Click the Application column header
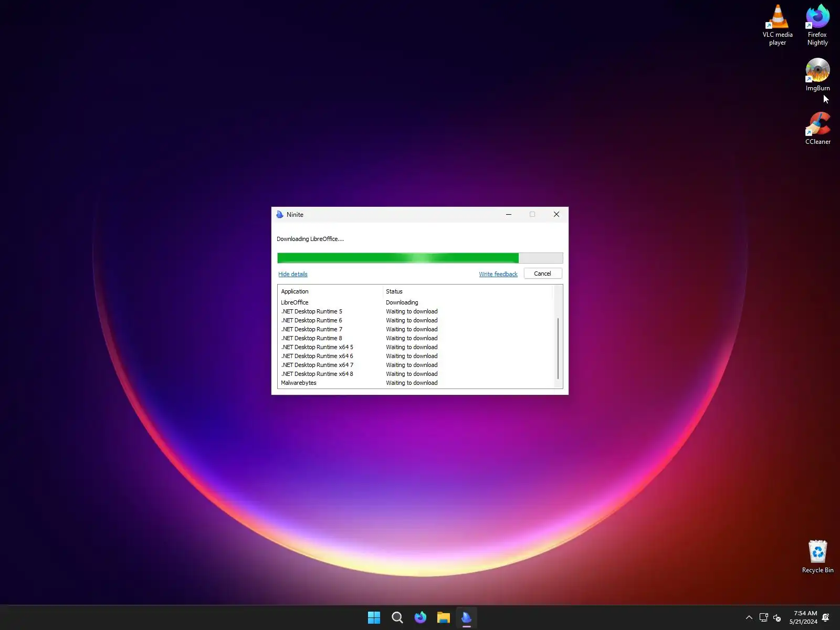 click(x=330, y=291)
